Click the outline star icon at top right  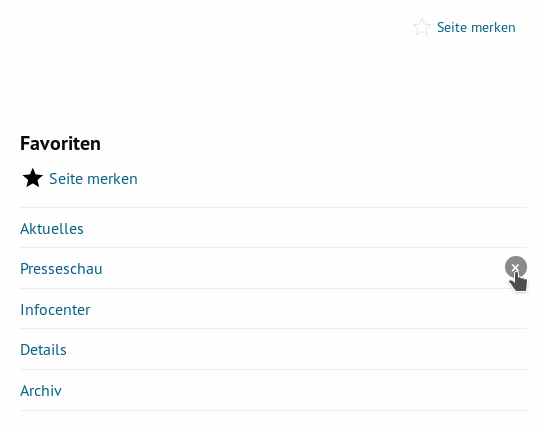[x=422, y=27]
